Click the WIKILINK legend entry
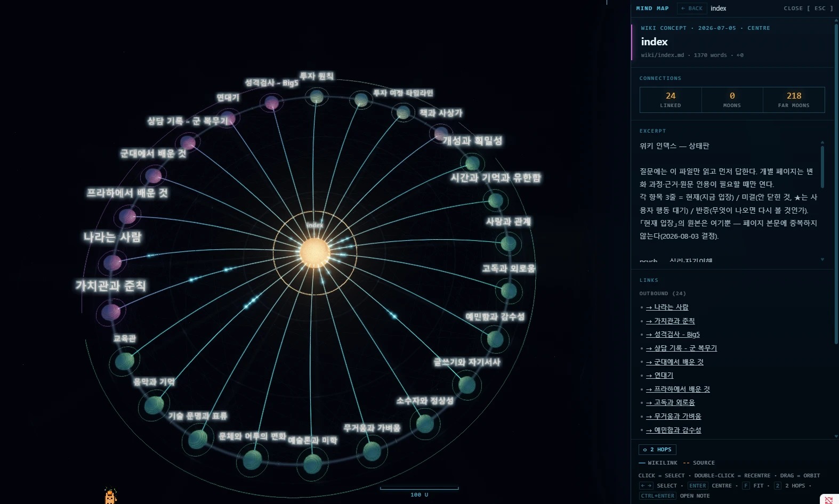Screen dimensions: 839x504 (x=658, y=463)
